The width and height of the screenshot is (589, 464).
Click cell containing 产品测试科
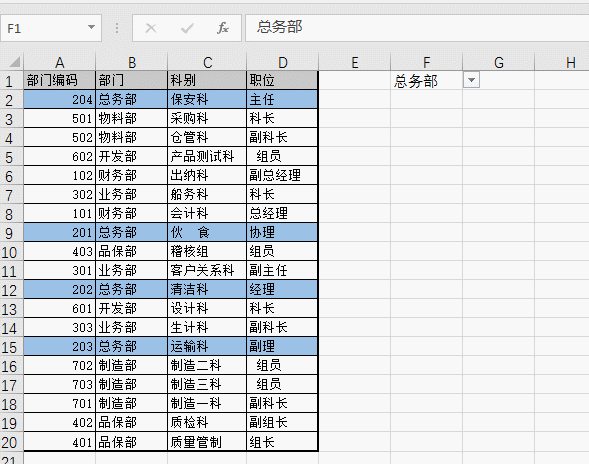[x=207, y=156]
